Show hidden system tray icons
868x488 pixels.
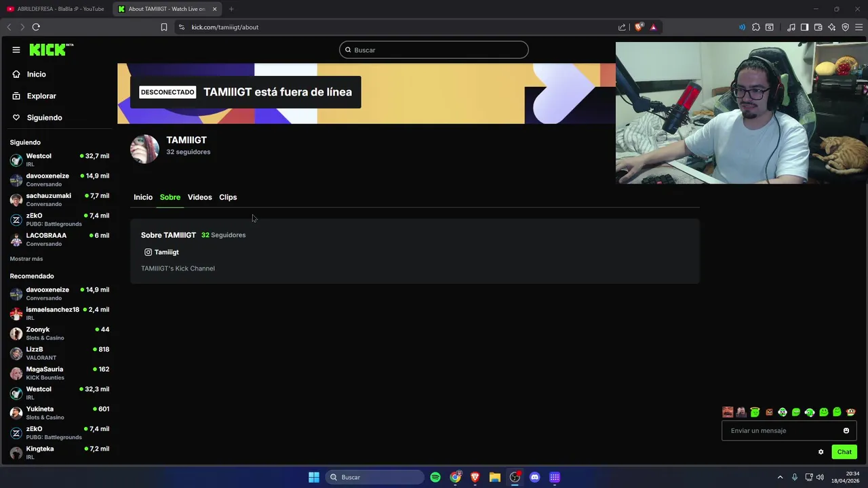pos(780,477)
